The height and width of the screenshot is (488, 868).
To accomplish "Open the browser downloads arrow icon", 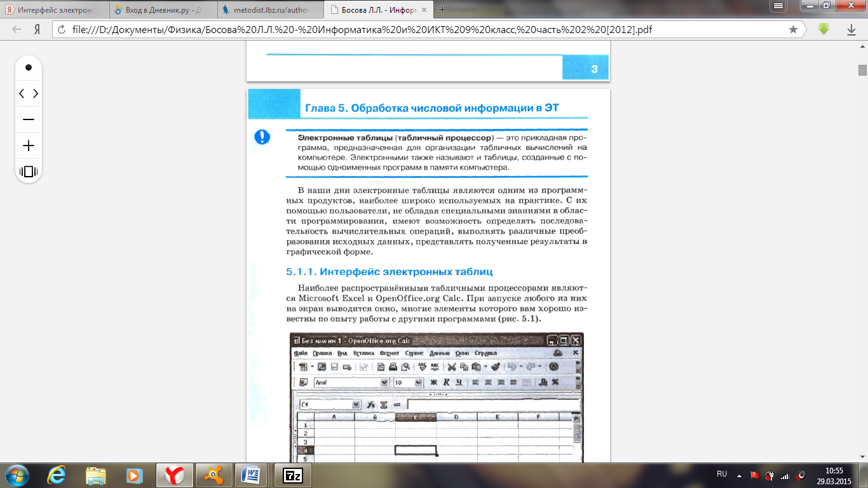I will (851, 30).
